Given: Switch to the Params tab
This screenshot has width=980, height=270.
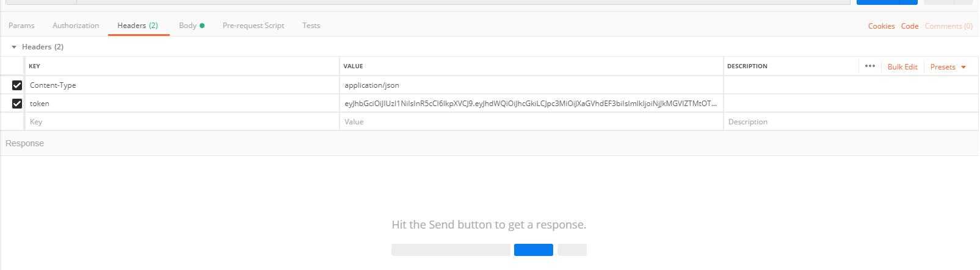Looking at the screenshot, I should tap(21, 26).
